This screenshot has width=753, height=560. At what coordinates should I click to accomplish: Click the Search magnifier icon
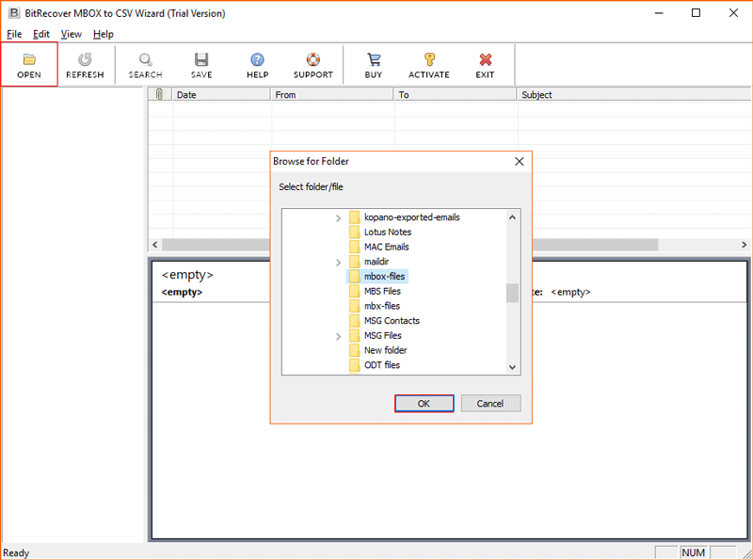146,59
